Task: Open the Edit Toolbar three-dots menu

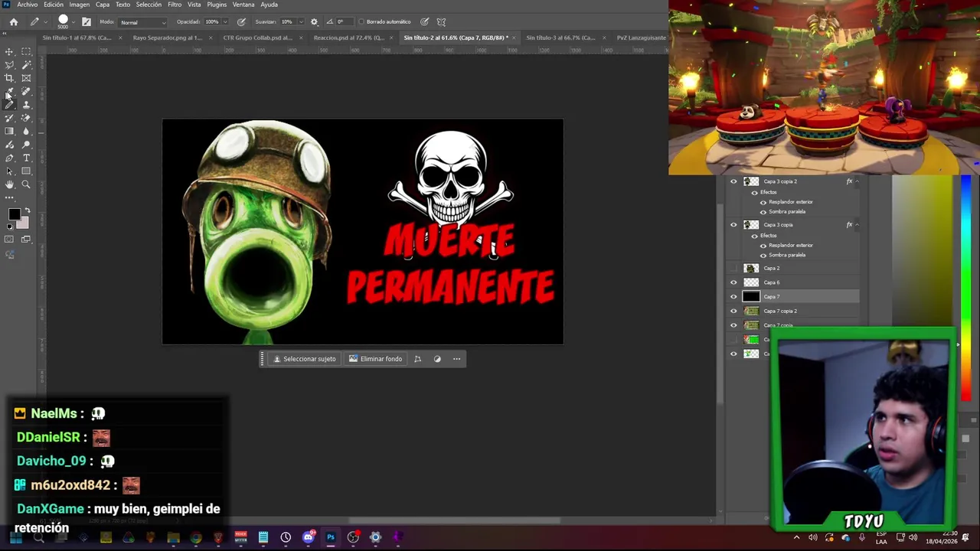Action: coord(9,197)
